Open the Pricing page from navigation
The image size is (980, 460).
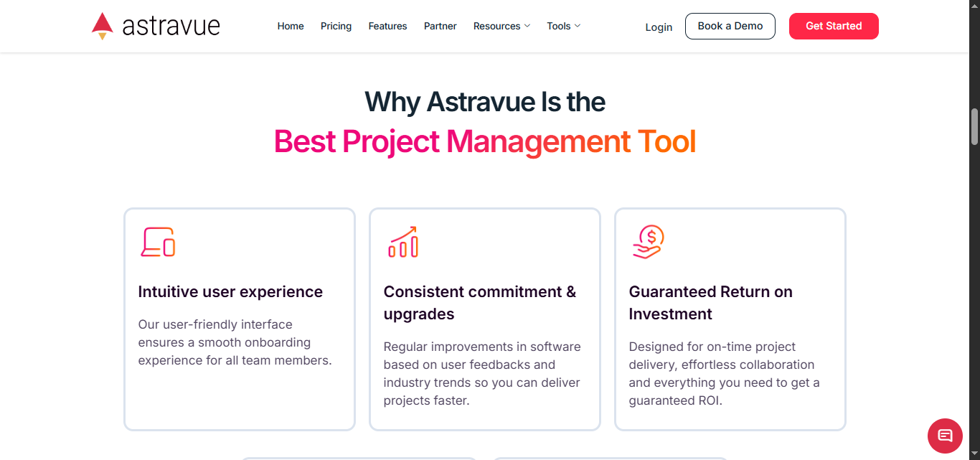pyautogui.click(x=336, y=26)
